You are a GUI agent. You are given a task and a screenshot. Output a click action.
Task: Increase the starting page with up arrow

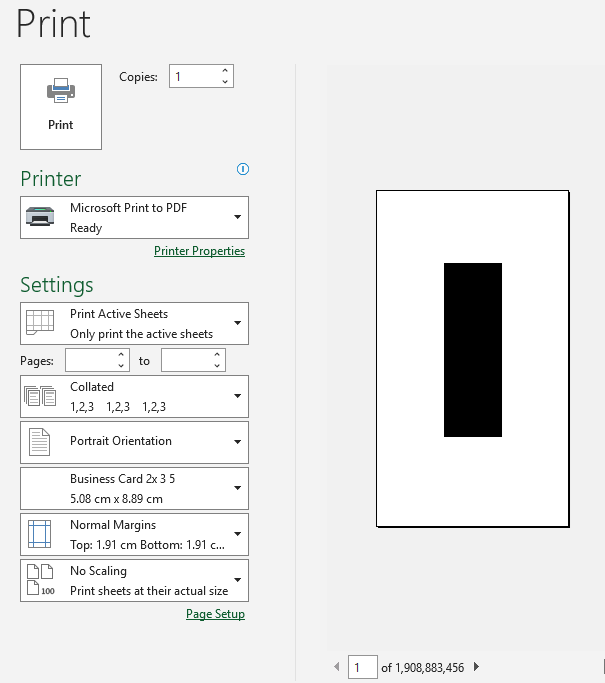click(x=121, y=355)
